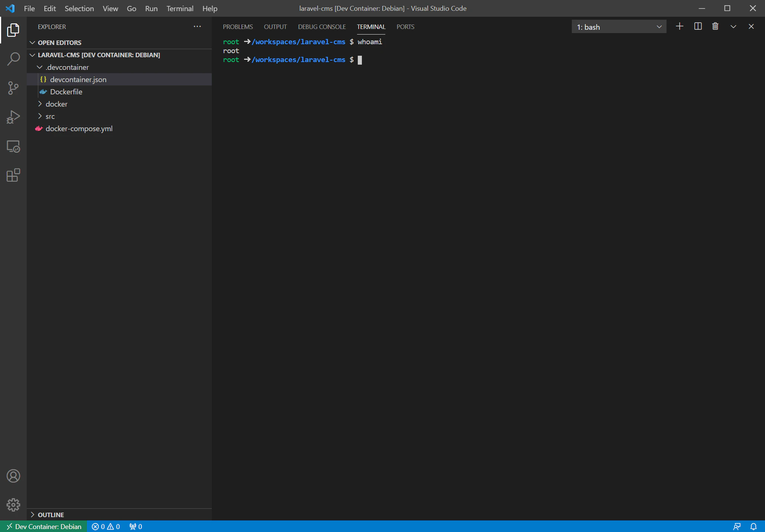765x532 pixels.
Task: Expand the Outline section
Action: coord(119,515)
